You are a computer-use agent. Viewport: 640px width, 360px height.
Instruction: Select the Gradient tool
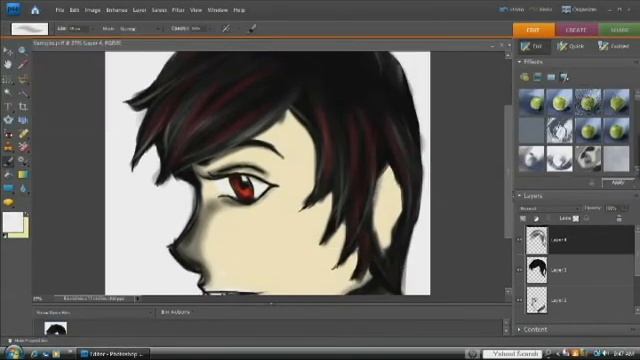pos(23,175)
